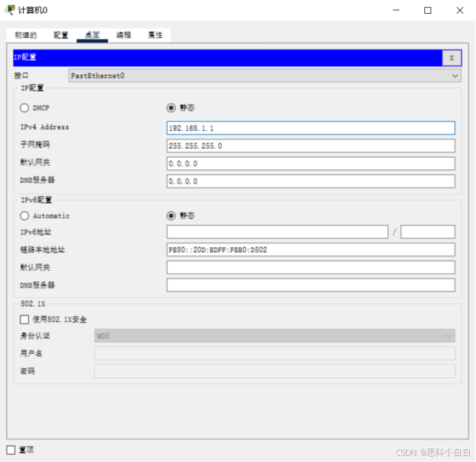
Task: Click the 子网掩码 field 255.255.255.0
Action: click(310, 146)
